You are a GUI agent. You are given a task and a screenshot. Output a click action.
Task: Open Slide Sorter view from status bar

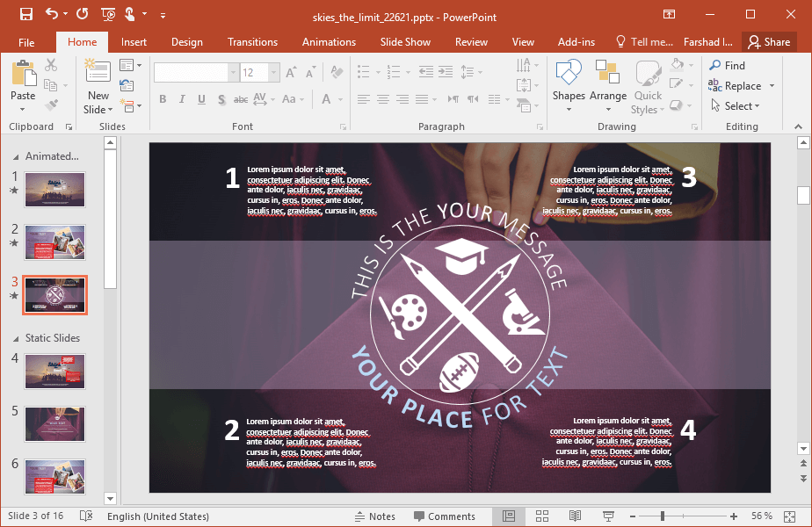tap(541, 516)
